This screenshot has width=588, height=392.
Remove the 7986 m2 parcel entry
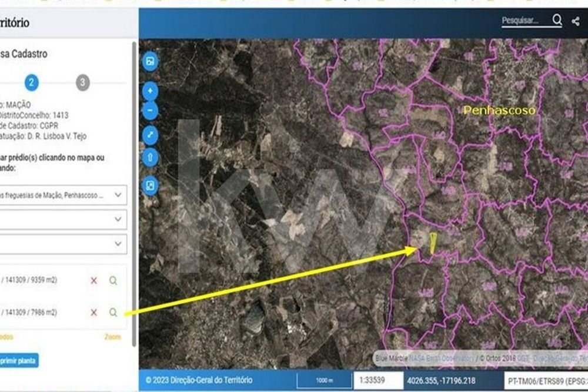click(x=93, y=312)
